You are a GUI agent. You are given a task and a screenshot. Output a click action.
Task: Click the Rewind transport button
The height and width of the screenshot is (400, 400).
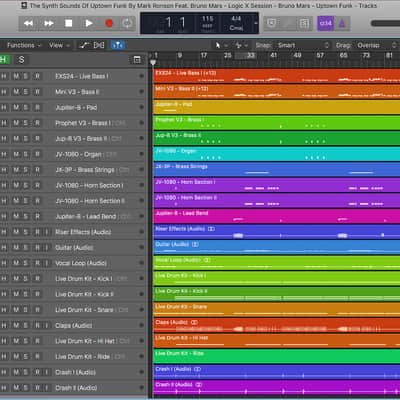coord(28,23)
